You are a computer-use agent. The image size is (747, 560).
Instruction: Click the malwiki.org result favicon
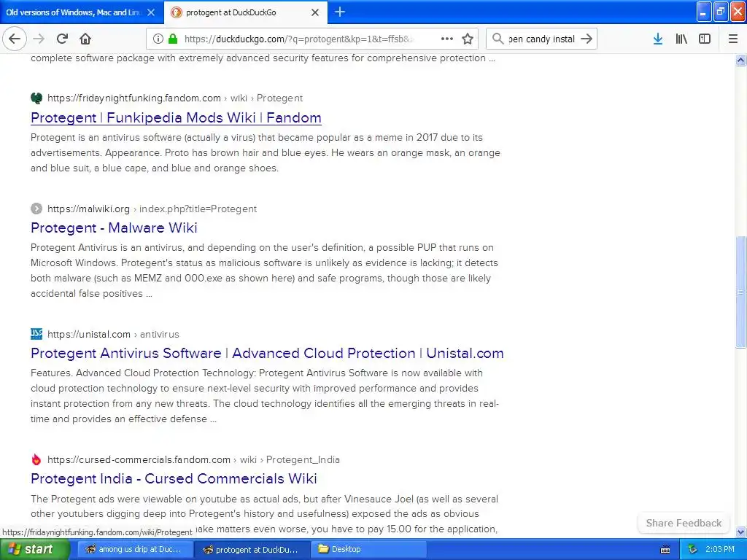point(36,209)
